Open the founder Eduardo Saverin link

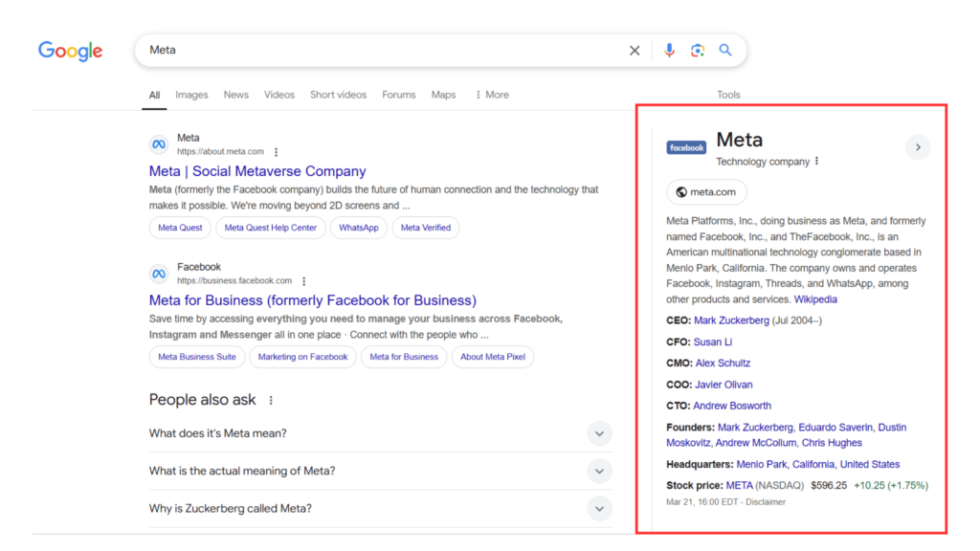[x=835, y=428]
